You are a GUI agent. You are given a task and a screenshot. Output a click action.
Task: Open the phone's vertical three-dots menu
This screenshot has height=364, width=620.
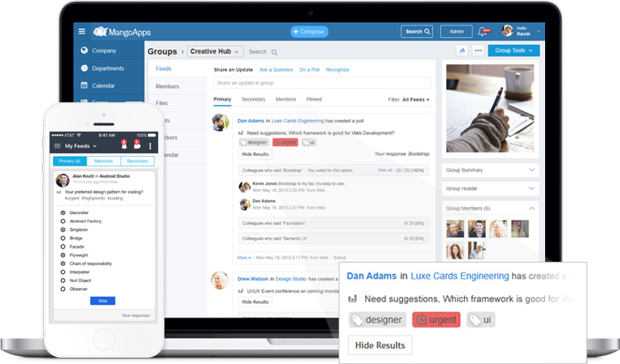click(150, 146)
